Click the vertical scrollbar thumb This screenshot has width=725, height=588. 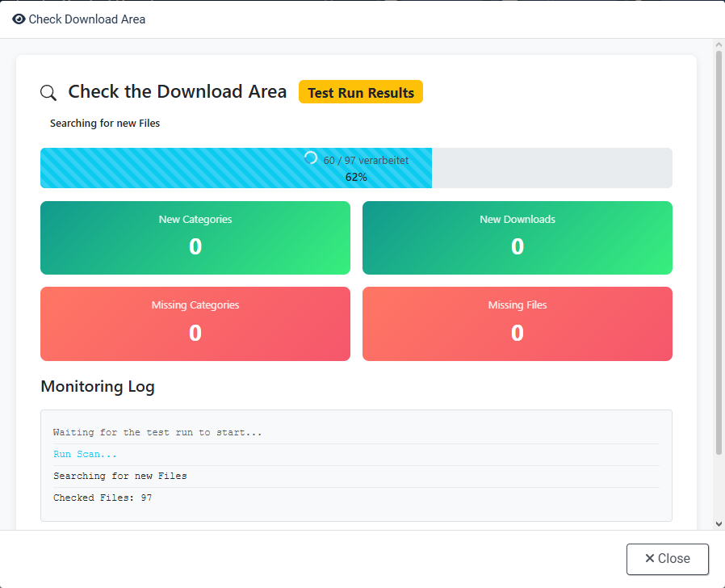point(719,250)
